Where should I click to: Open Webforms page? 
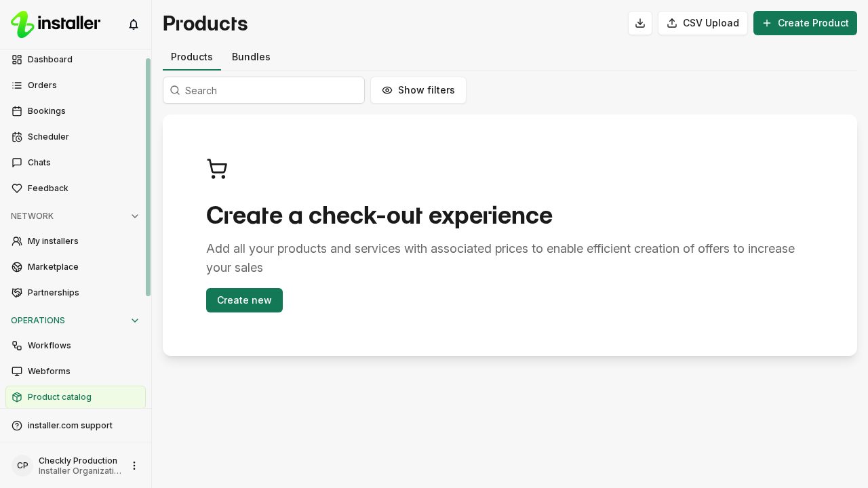point(75,371)
